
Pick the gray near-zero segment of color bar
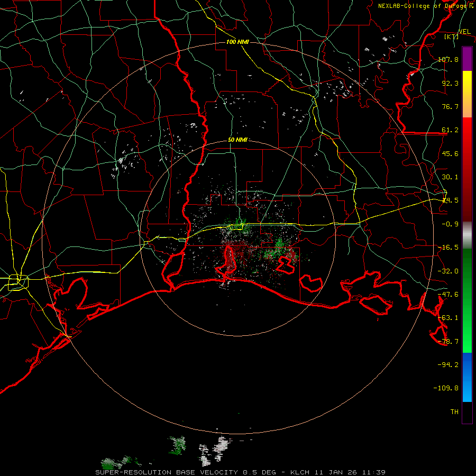click(x=467, y=235)
